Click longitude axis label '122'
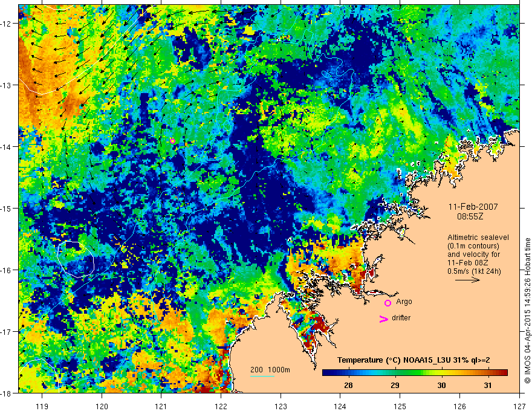532x411 pixels. pos(221,406)
